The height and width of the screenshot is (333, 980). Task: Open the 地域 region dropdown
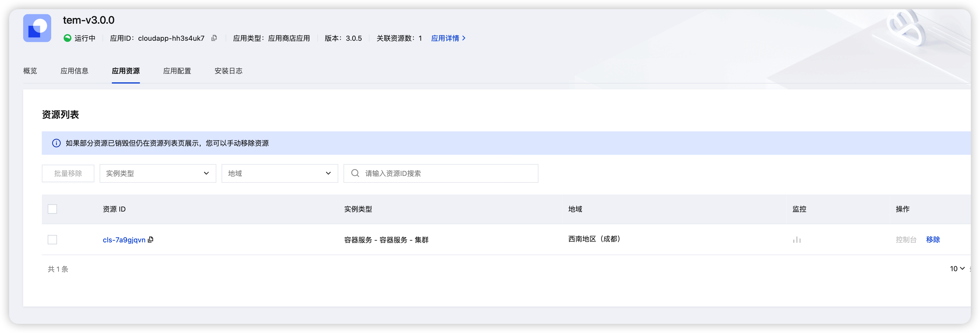tap(279, 173)
